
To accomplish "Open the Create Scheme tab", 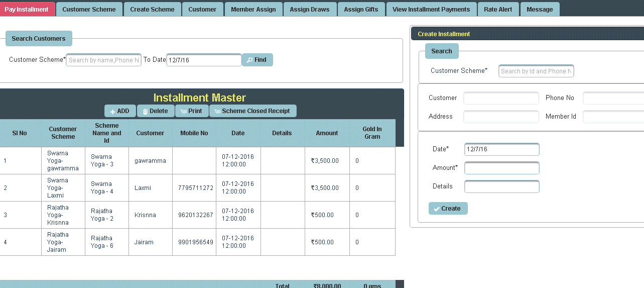I will pyautogui.click(x=152, y=9).
